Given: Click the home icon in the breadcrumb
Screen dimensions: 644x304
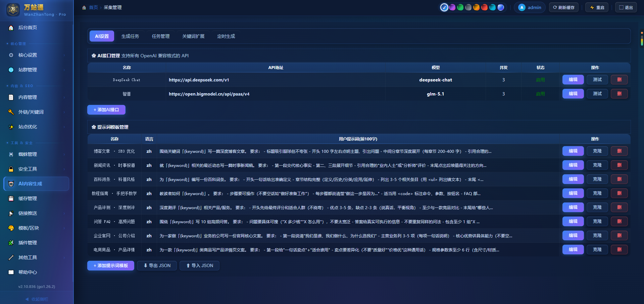Looking at the screenshot, I should [84, 8].
